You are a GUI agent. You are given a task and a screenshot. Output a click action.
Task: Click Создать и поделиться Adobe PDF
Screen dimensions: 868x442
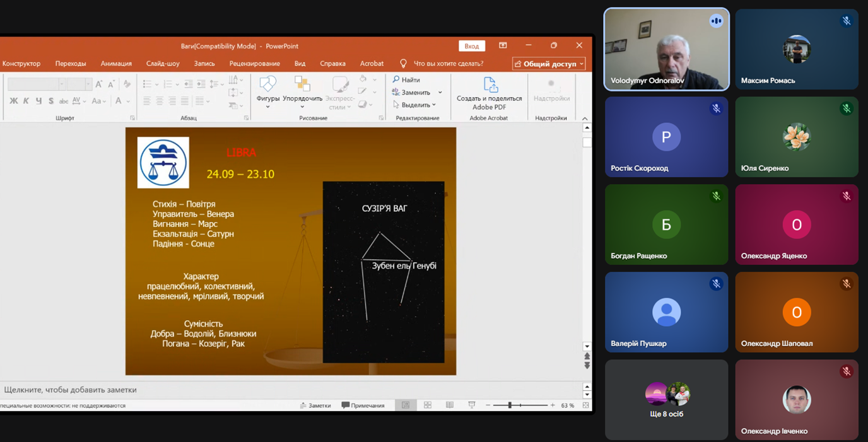tap(490, 93)
